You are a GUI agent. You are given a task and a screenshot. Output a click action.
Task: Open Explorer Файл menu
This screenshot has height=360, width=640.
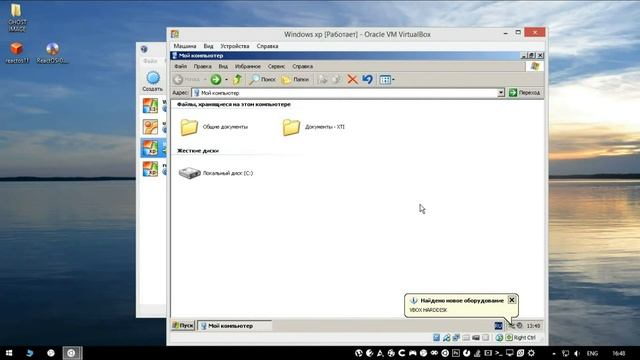click(x=180, y=66)
